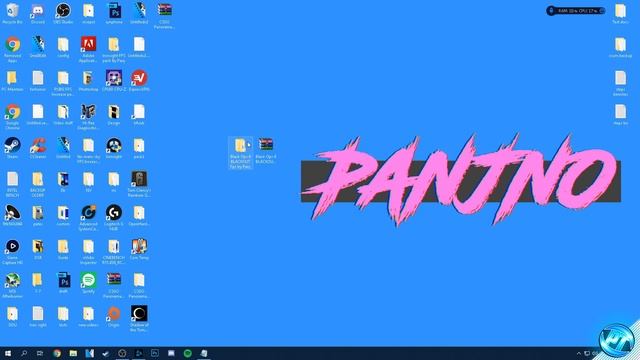The image size is (640, 360).
Task: Open the Recycle Bin desktop icon
Action: (12, 10)
